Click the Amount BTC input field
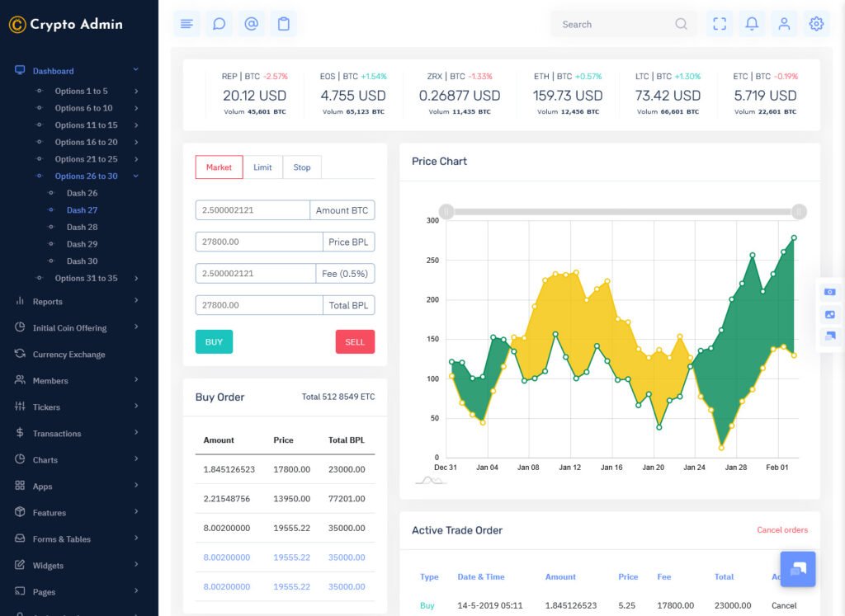The width and height of the screenshot is (845, 616). pos(253,210)
